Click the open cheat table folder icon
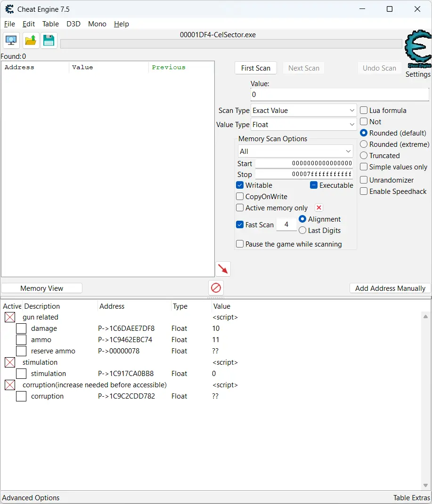This screenshot has height=504, width=432. [x=31, y=40]
